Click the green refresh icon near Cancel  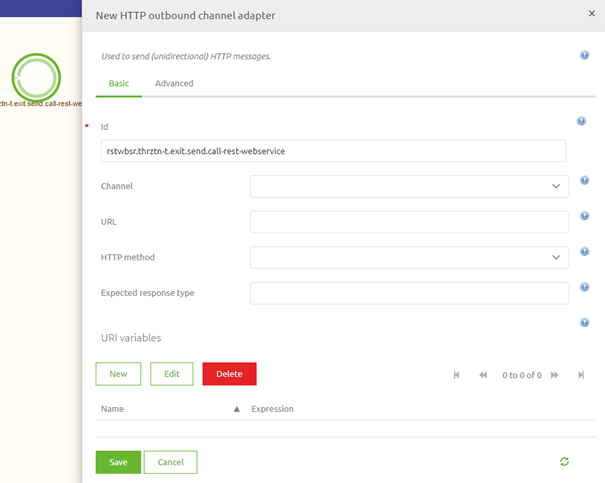tap(564, 461)
